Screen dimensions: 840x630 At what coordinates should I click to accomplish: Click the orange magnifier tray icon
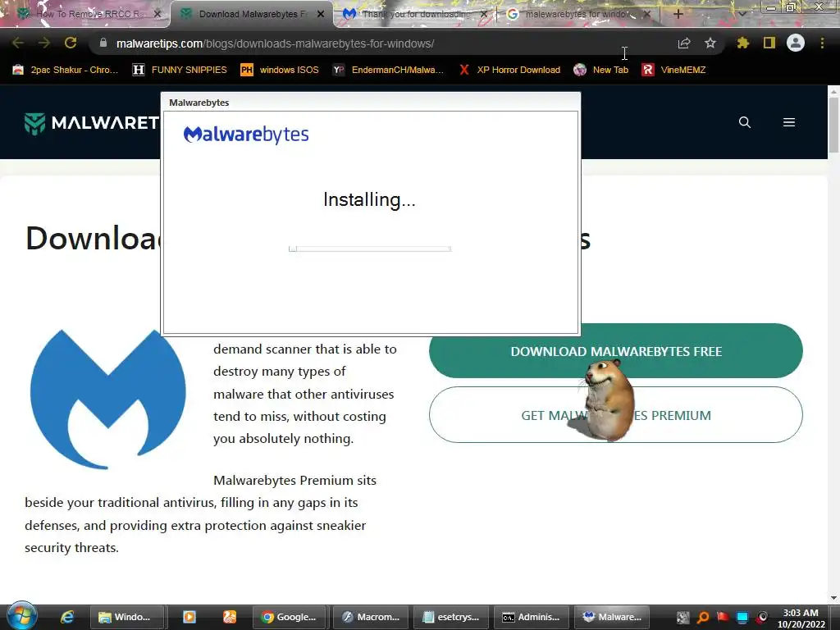coord(703,618)
